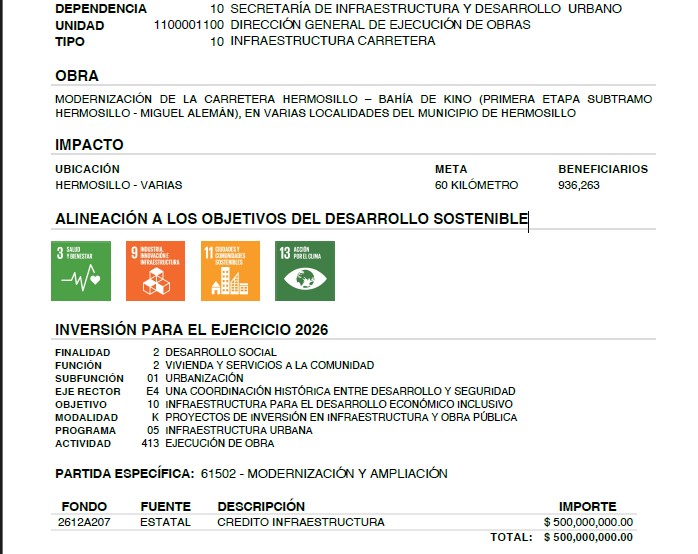Click the green SDG 3 Salud y Bienestar icon

[82, 271]
